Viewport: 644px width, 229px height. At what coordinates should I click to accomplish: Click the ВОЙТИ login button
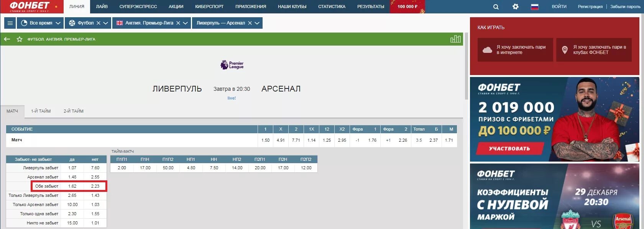[559, 7]
